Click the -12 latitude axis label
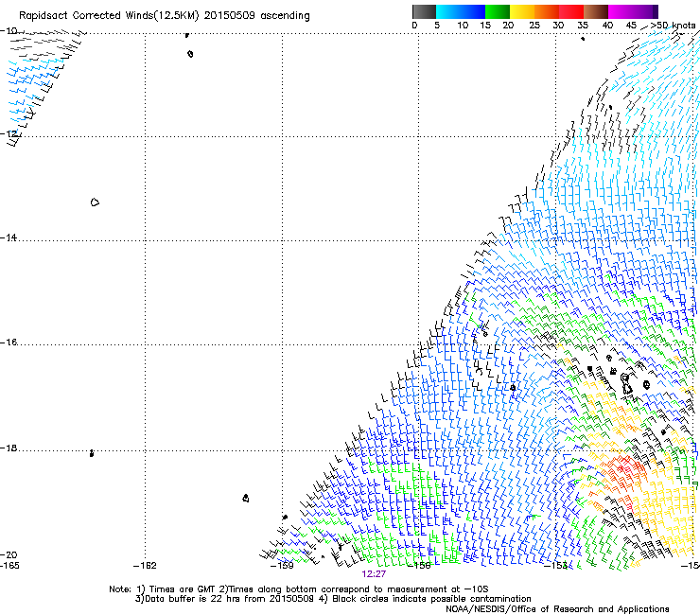 (9, 133)
